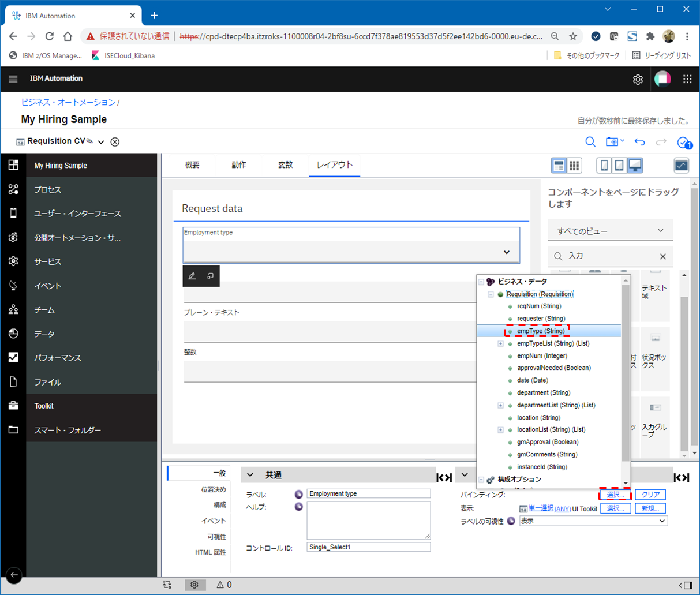The image size is (700, 595).
Task: Click the Toolkit briefcase sidebar icon
Action: pos(13,406)
